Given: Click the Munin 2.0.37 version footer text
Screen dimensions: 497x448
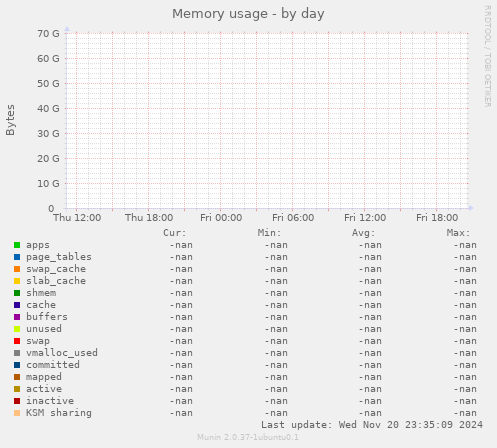Looking at the screenshot, I should (248, 437).
